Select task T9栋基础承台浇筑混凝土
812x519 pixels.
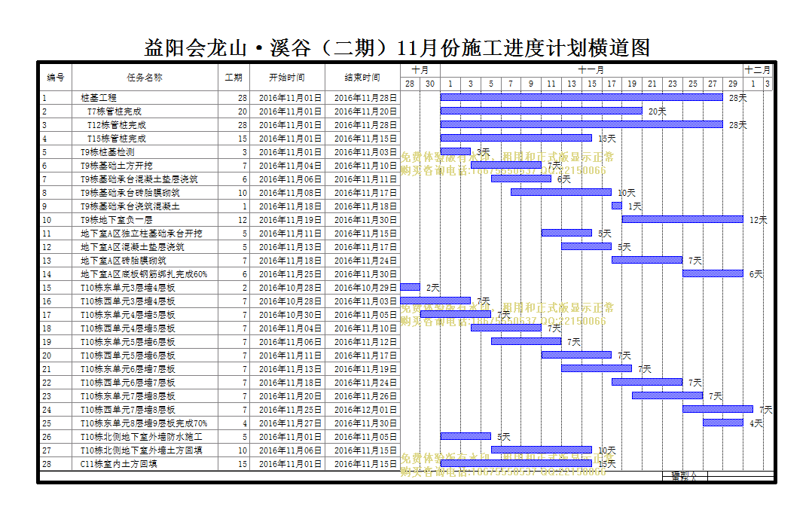130,206
